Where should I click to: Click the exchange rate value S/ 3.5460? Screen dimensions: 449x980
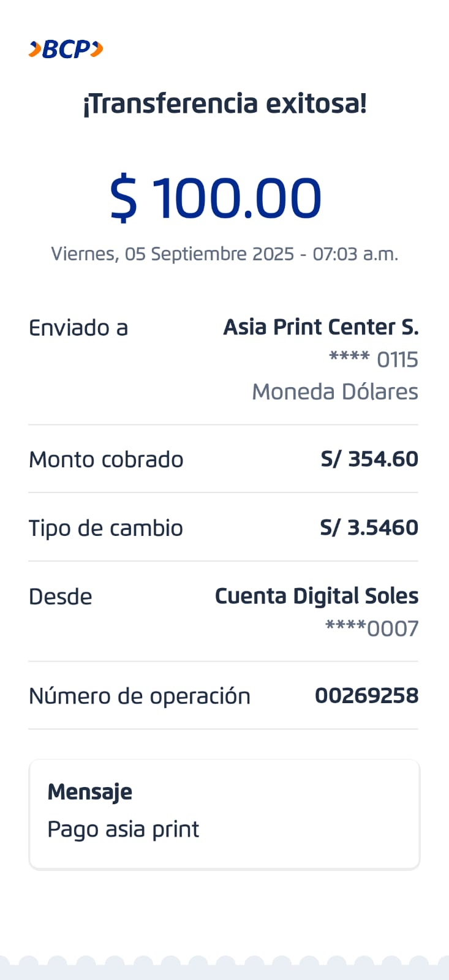[369, 527]
